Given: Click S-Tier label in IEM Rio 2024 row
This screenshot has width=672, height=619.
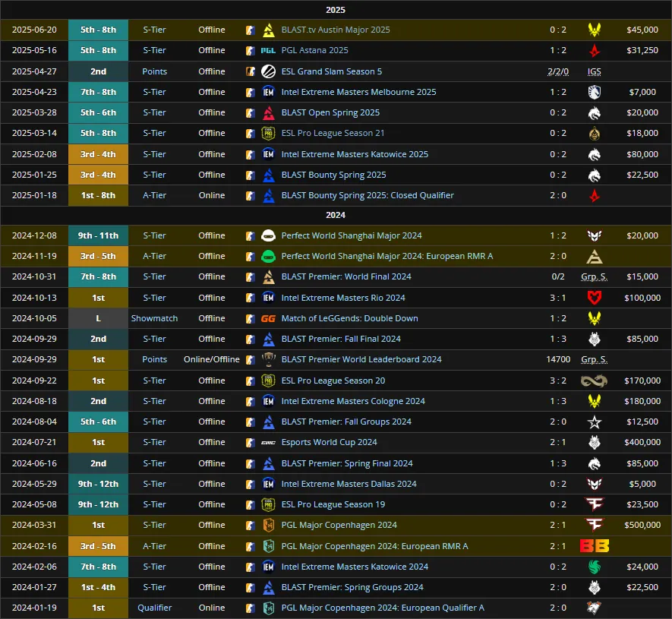Looking at the screenshot, I should [154, 298].
